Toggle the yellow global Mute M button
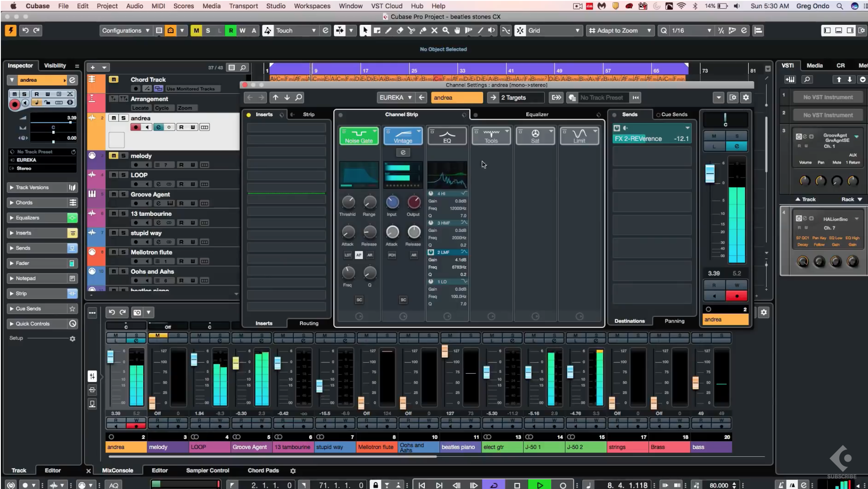The height and width of the screenshot is (489, 868). [196, 30]
